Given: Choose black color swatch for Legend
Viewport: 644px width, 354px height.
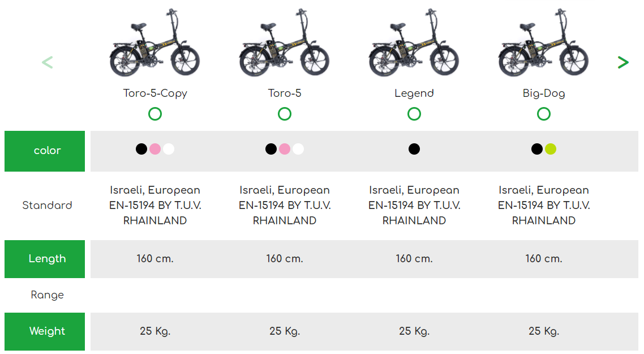Looking at the screenshot, I should tap(414, 149).
